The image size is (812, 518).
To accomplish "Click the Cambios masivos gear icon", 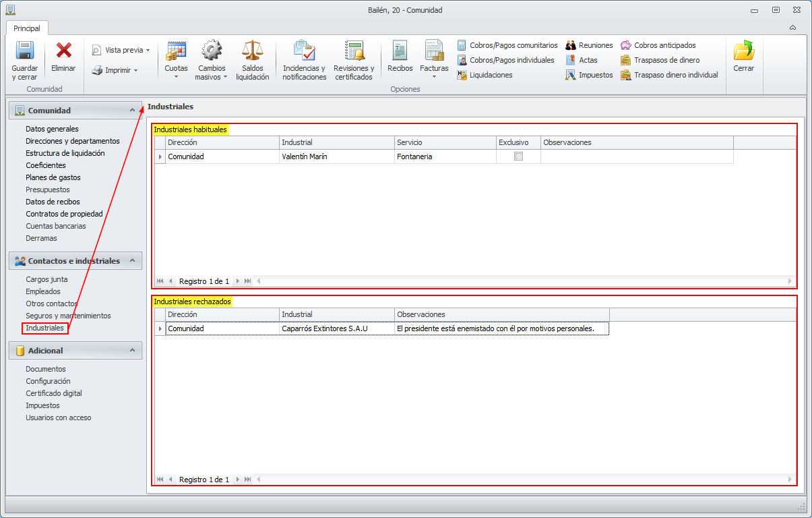I will tap(212, 51).
